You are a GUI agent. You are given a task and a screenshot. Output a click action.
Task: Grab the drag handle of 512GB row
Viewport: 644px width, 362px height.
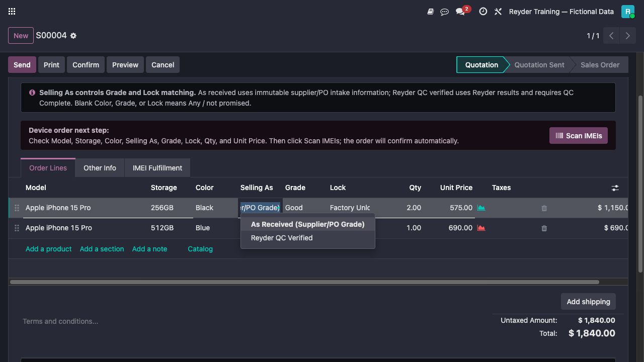click(17, 228)
